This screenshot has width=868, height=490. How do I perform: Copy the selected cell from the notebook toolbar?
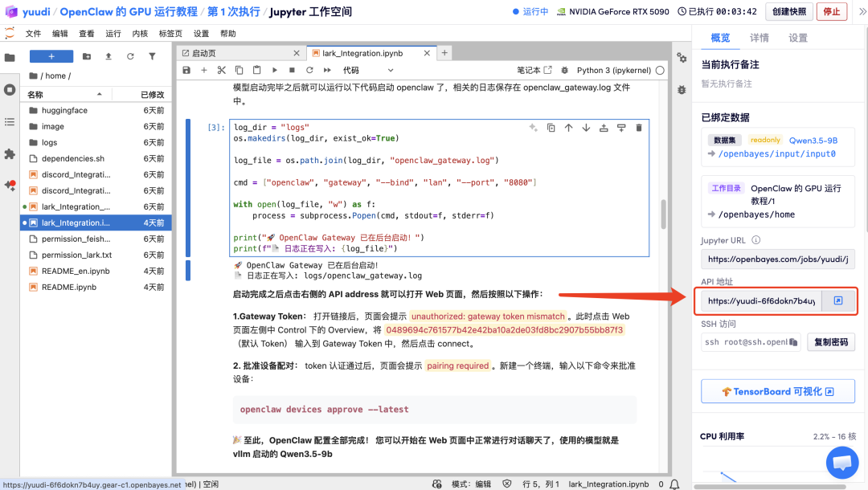click(x=240, y=70)
